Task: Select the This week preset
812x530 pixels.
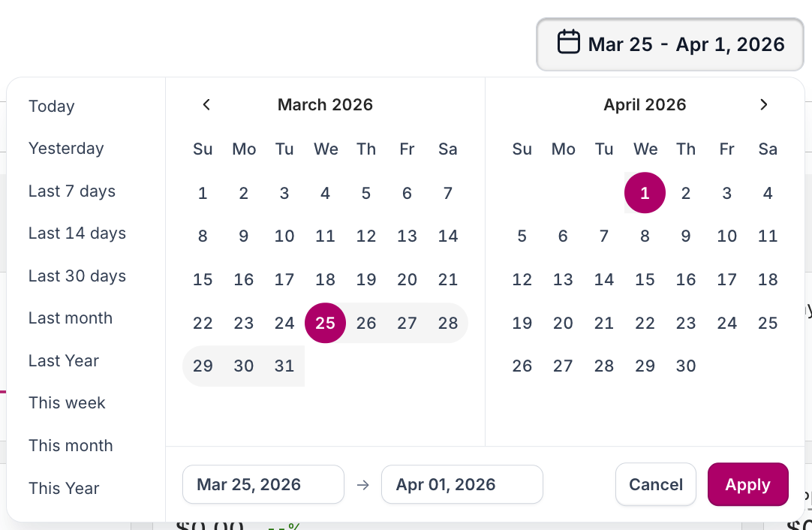Action: (67, 402)
